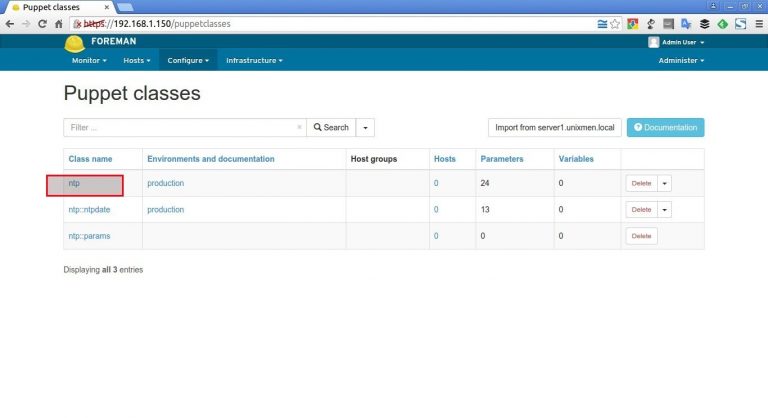Click the Host groups column header

pos(374,159)
